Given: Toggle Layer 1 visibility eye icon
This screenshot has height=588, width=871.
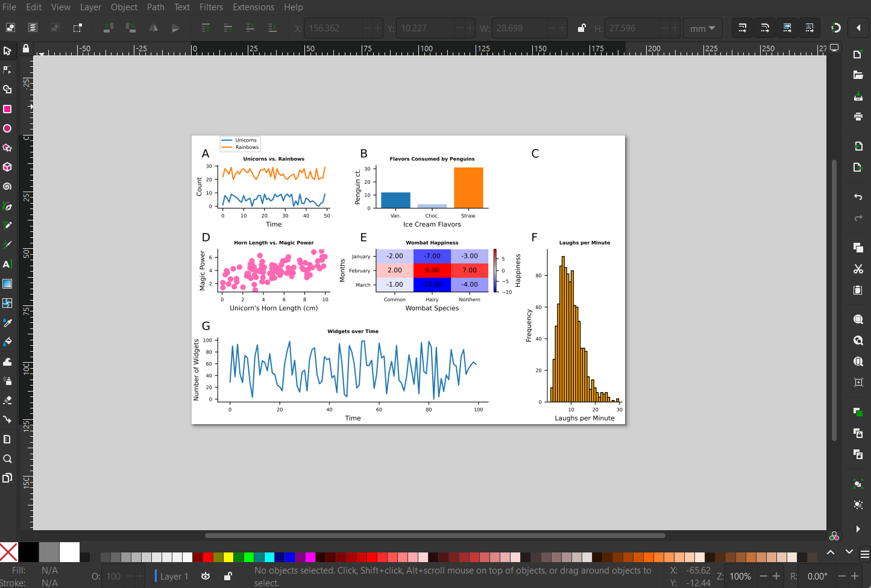Looking at the screenshot, I should pyautogui.click(x=206, y=577).
